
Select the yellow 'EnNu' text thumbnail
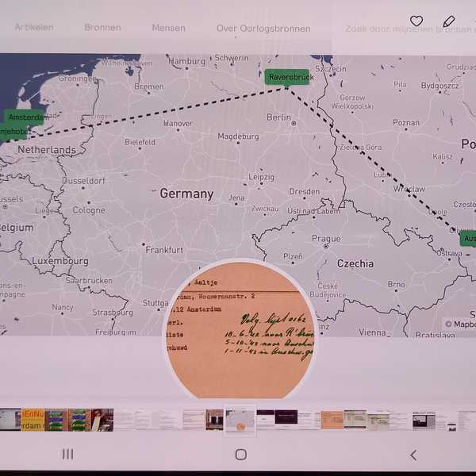(33, 420)
